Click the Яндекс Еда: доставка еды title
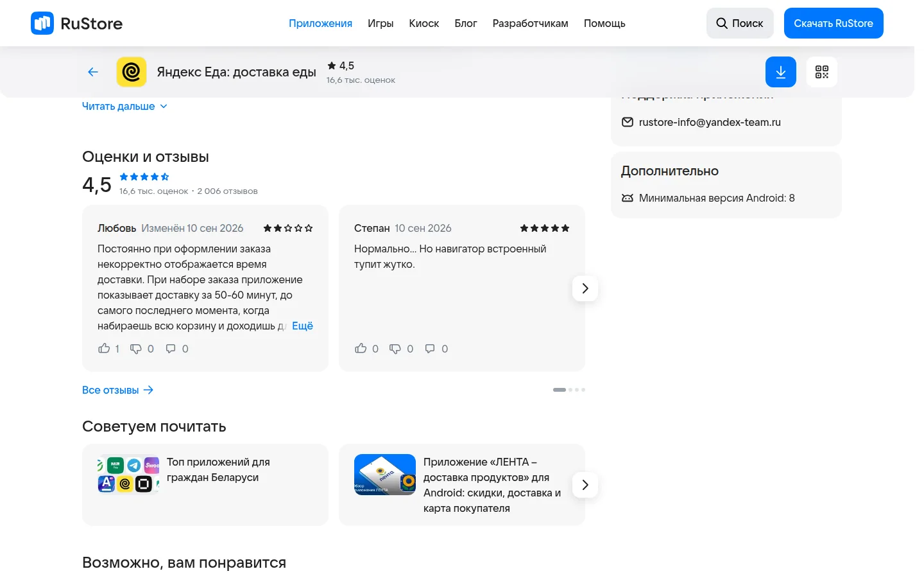924x578 pixels. coord(237,72)
